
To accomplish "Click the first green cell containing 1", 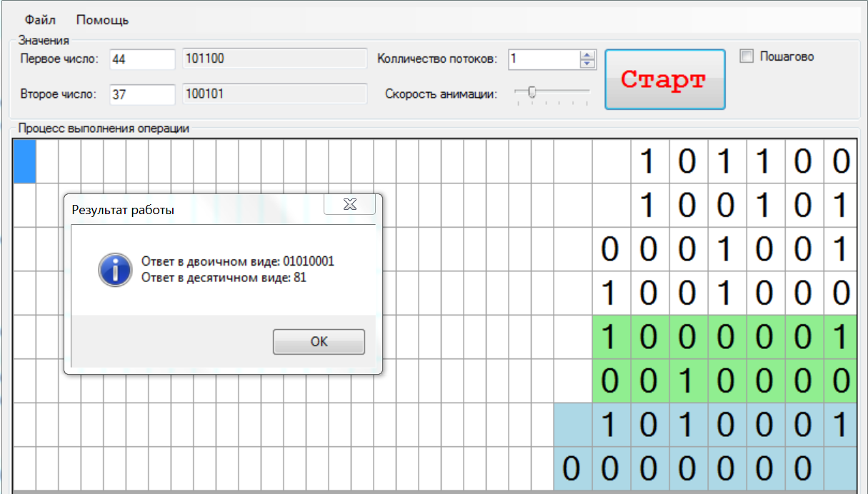I will pyautogui.click(x=611, y=337).
